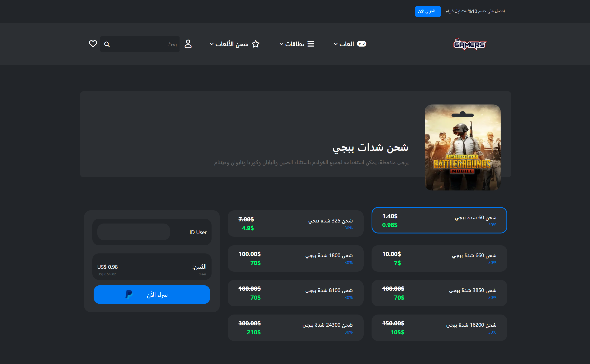Click the struck-through 1.40$ price
This screenshot has height=364, width=590.
(390, 216)
